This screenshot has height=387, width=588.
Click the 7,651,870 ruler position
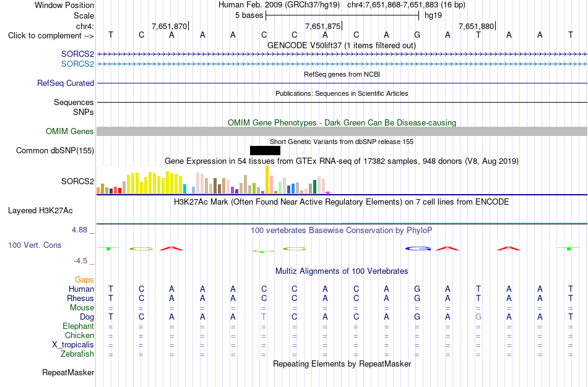[x=169, y=26]
